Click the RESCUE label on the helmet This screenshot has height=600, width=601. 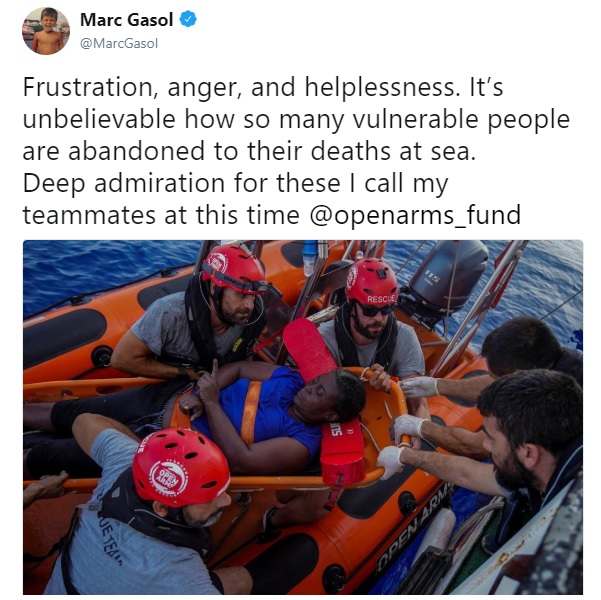click(381, 299)
